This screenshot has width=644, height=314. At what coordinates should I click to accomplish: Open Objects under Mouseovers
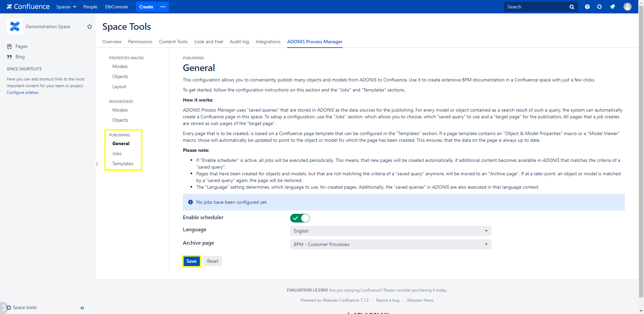(x=120, y=120)
